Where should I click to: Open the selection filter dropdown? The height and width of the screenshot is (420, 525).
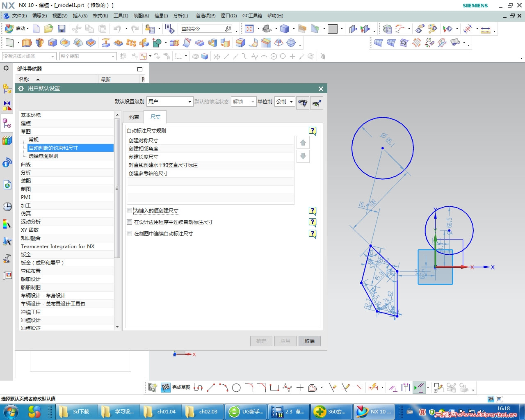29,56
